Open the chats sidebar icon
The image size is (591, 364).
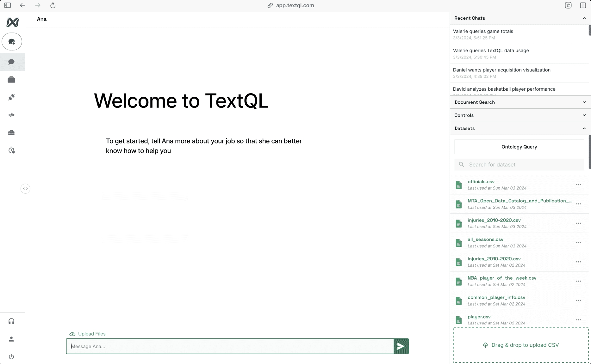coord(11,62)
